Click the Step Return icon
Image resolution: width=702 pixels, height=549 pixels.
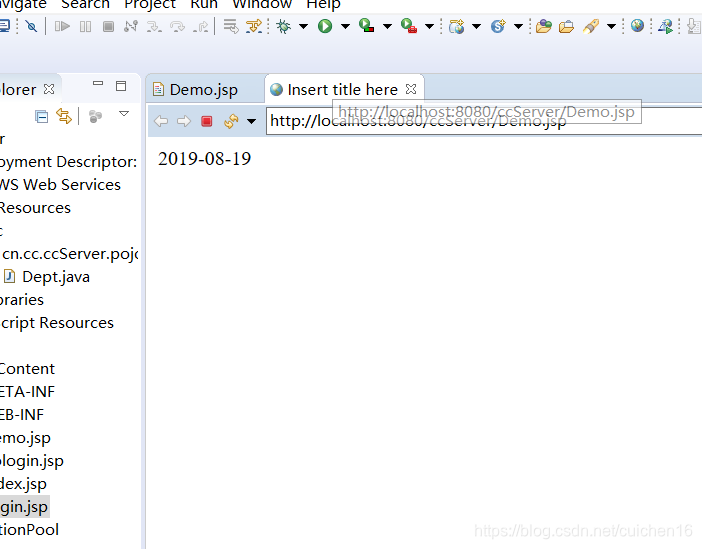201,27
